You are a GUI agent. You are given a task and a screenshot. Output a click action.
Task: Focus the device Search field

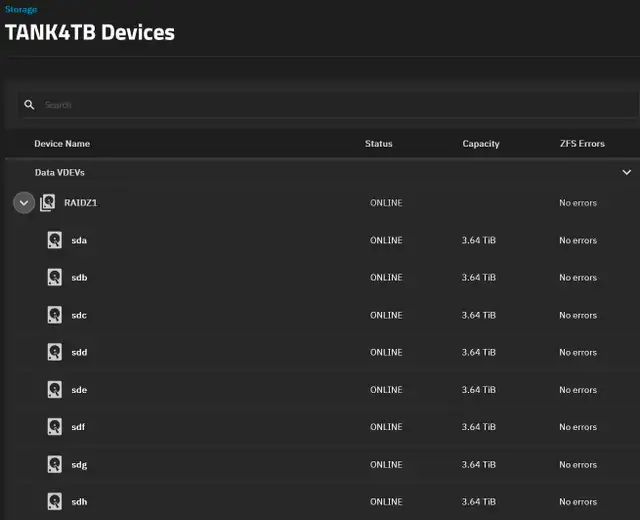pos(329,105)
